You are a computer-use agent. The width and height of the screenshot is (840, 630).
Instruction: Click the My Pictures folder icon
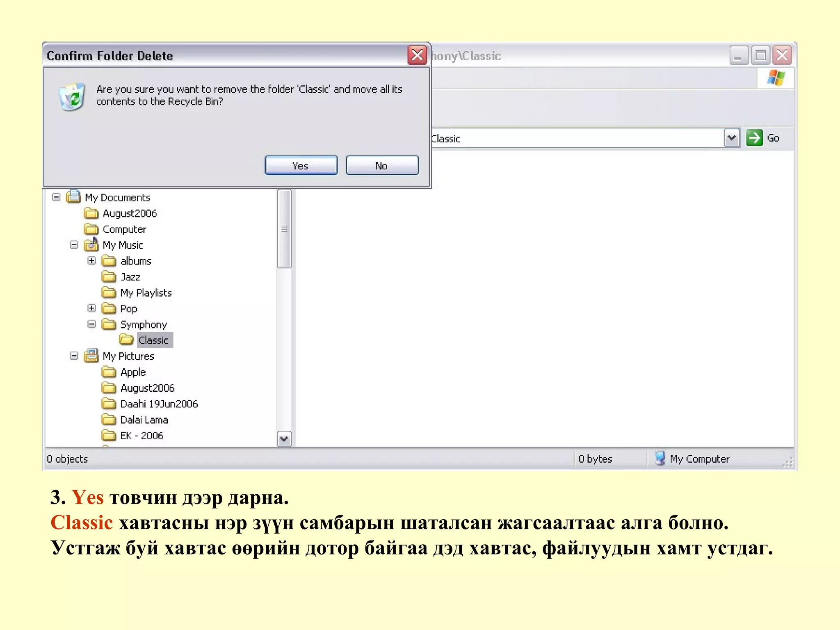point(91,356)
